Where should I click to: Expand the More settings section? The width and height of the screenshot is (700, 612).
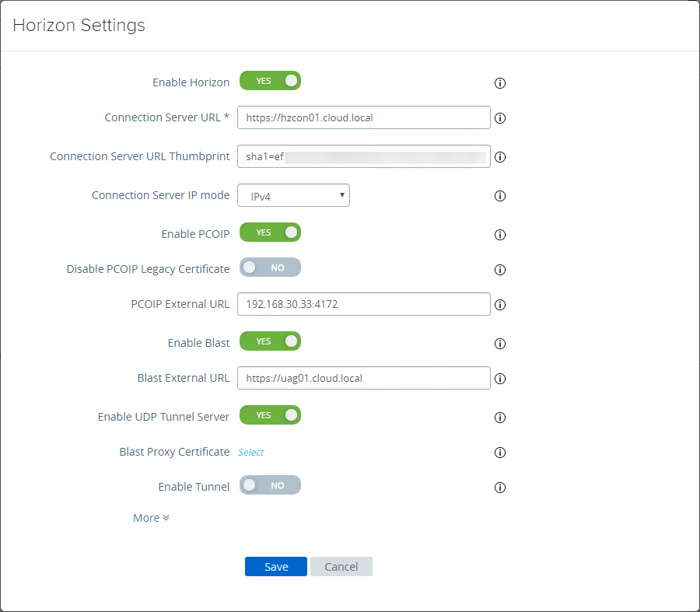point(151,517)
